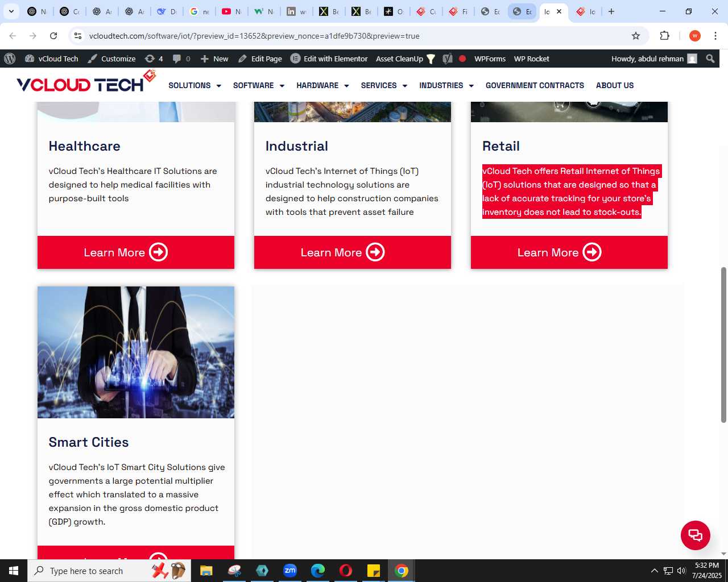Show hidden system tray icons

point(655,571)
